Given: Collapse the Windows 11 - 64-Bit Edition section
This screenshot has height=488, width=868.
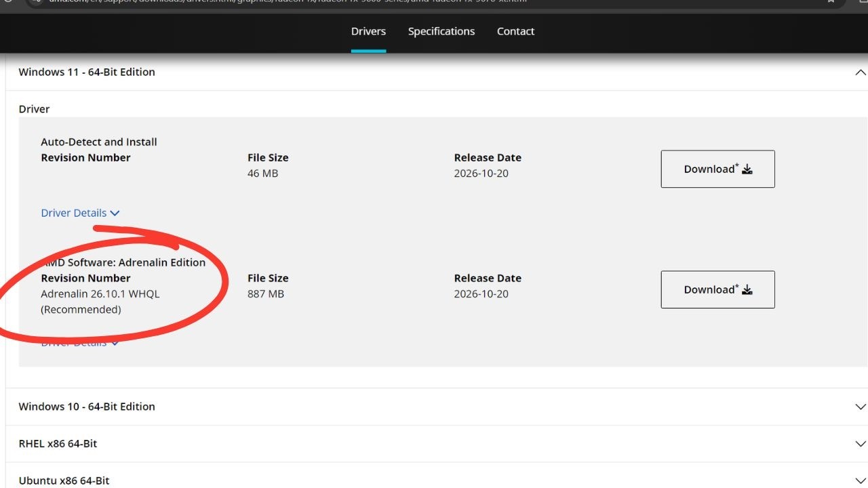Looking at the screenshot, I should point(861,73).
